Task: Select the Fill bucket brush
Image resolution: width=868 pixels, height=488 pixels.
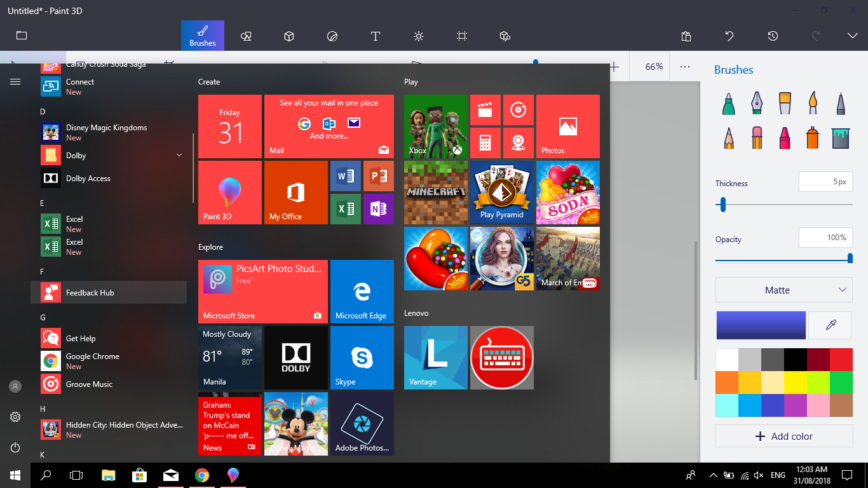Action: pos(839,137)
